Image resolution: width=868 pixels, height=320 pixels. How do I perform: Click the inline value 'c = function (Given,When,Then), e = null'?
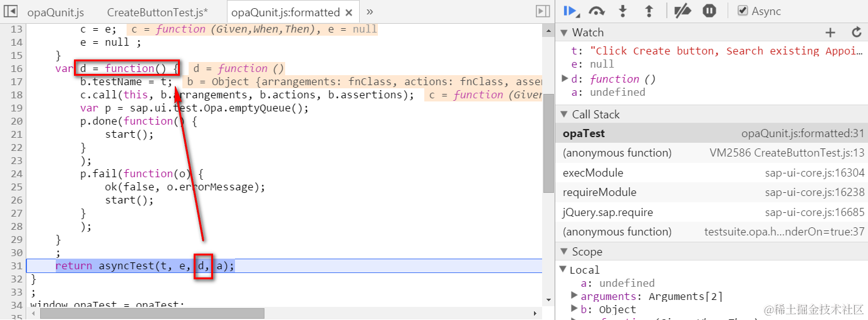coord(253,29)
